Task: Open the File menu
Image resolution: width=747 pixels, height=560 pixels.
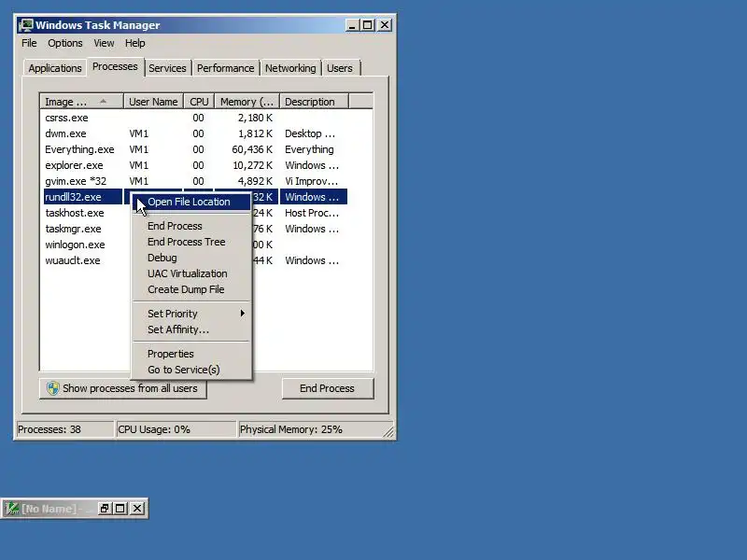Action: pyautogui.click(x=29, y=43)
